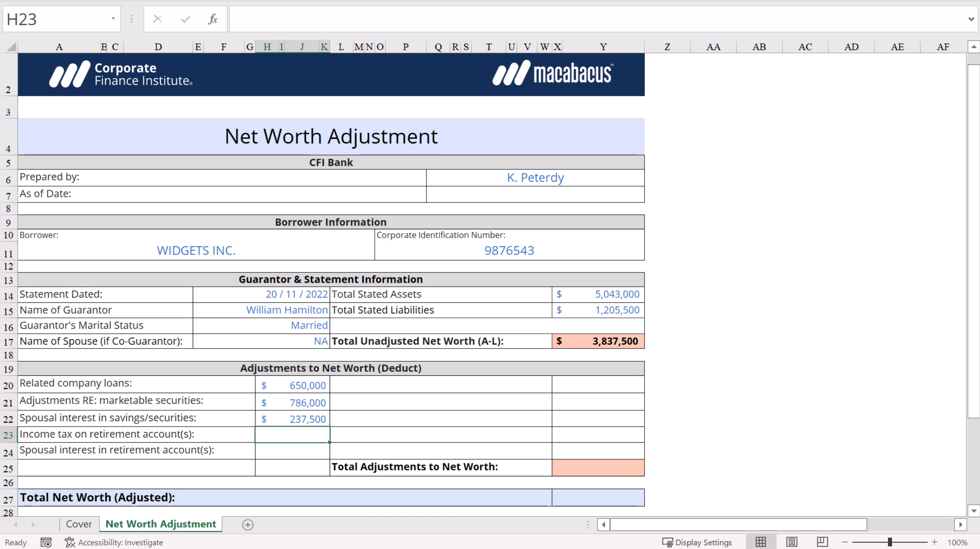
Task: Click the zoom in plus button
Action: [x=935, y=542]
